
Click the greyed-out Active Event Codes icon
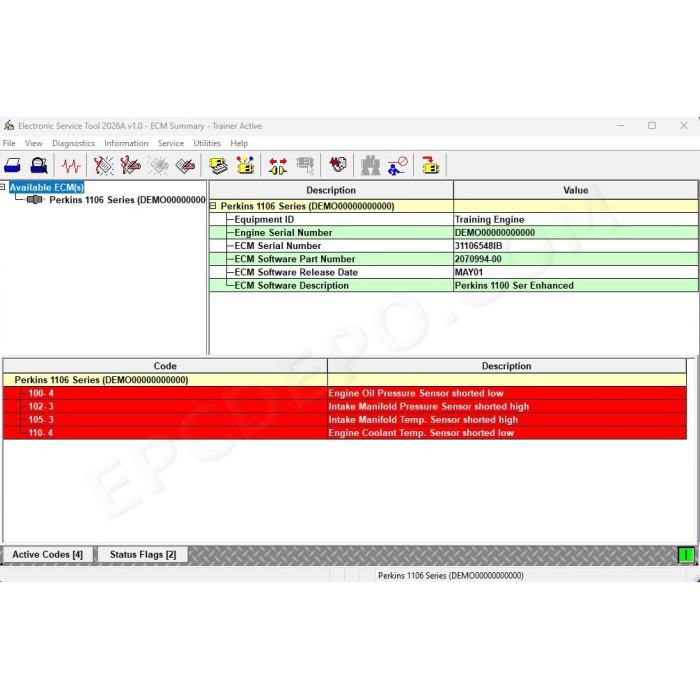[x=158, y=166]
